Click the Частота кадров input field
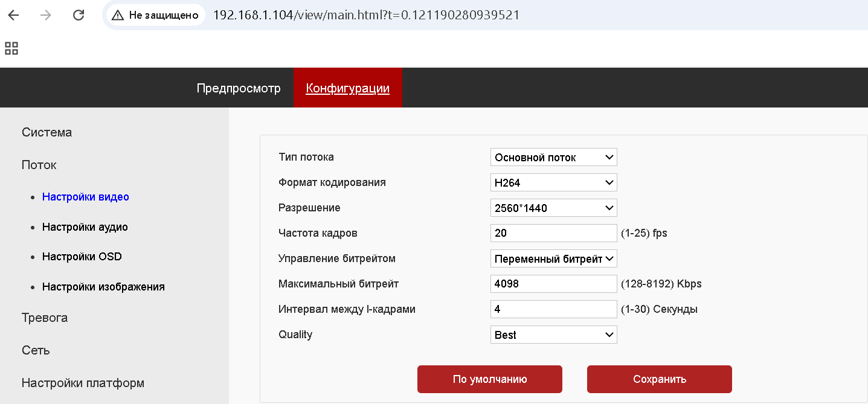 pos(554,233)
